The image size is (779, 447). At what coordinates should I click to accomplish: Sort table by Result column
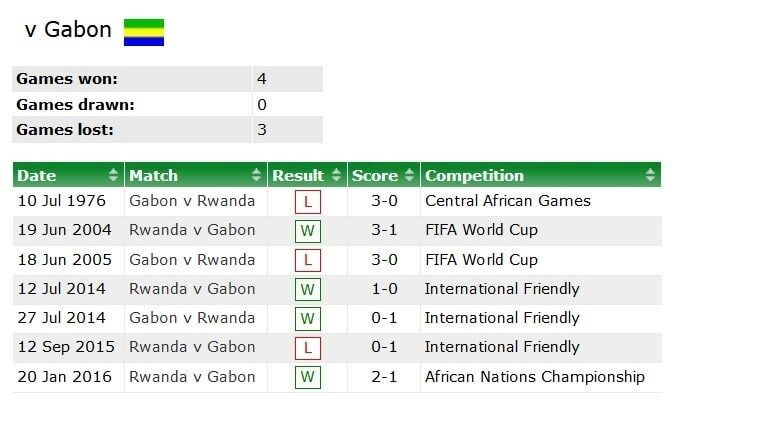pos(307,176)
